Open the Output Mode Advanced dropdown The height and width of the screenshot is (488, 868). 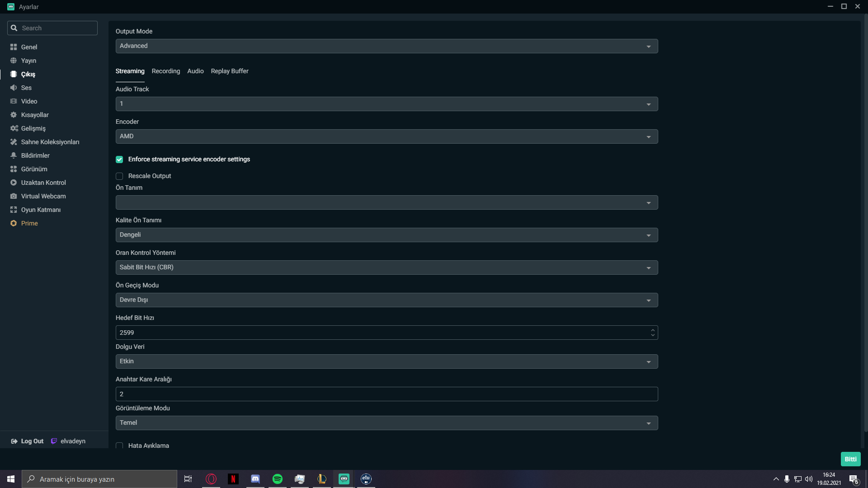(387, 46)
